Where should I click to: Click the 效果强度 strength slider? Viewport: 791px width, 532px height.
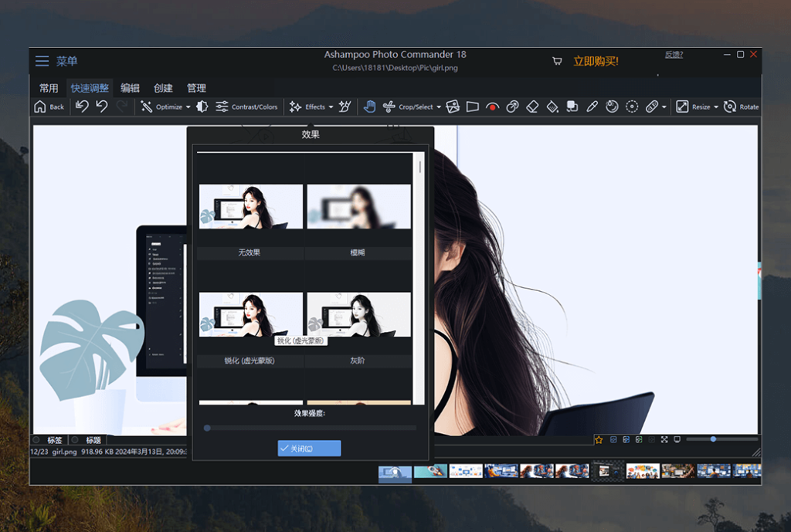(x=310, y=428)
